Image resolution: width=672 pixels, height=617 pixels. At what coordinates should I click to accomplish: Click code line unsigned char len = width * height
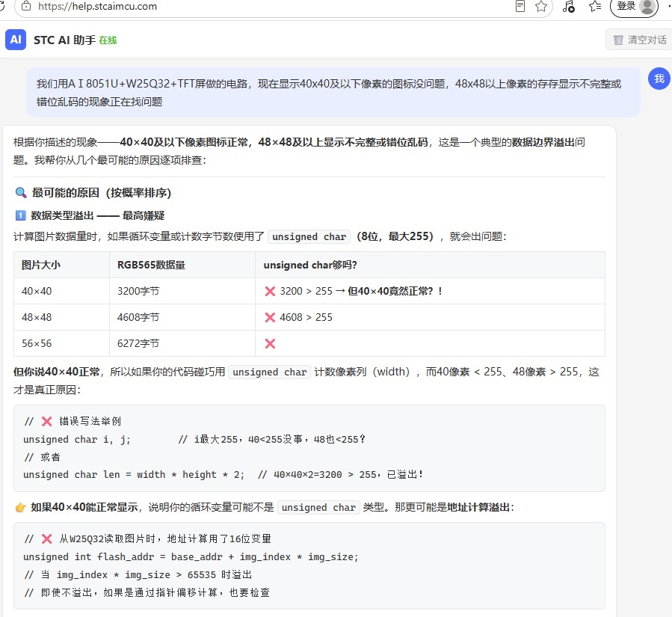click(x=134, y=475)
